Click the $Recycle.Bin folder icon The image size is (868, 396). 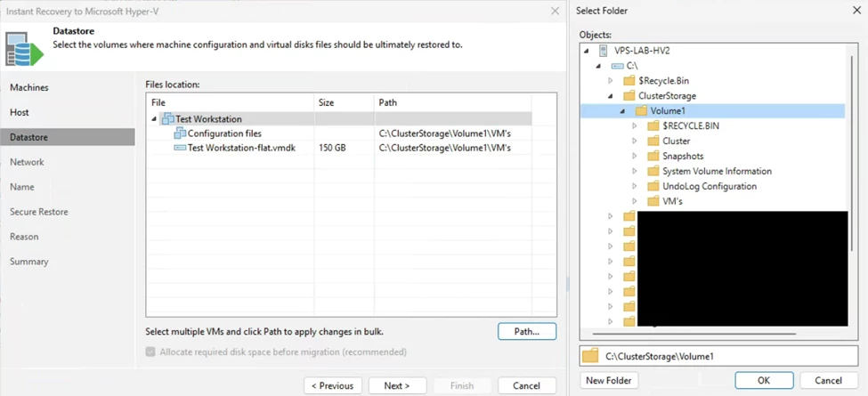click(x=629, y=81)
